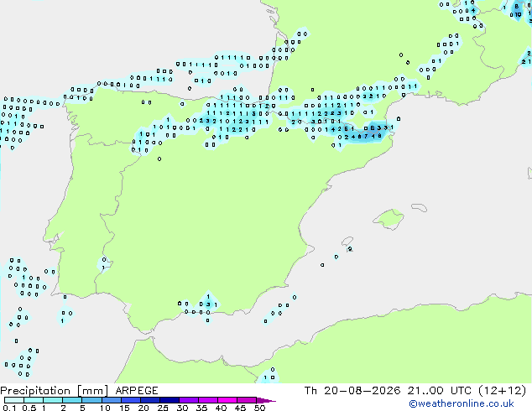
Task: Click the '0.1' legend scale label
Action: 9,408
